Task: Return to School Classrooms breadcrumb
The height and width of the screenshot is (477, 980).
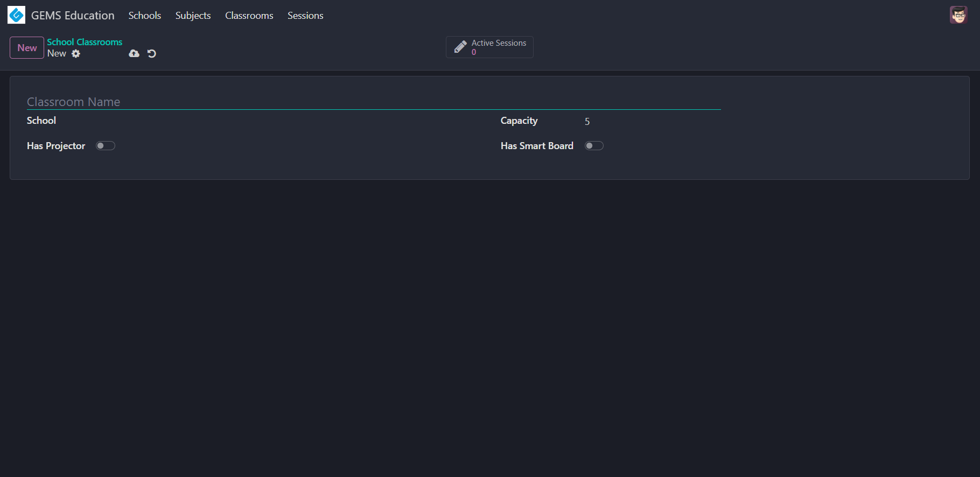Action: click(x=85, y=42)
